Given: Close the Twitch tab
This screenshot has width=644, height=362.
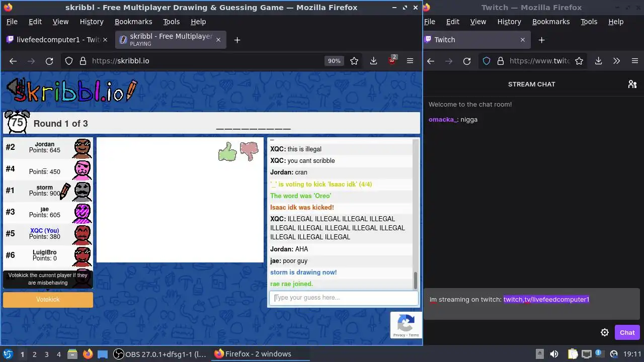Looking at the screenshot, I should click(x=522, y=40).
